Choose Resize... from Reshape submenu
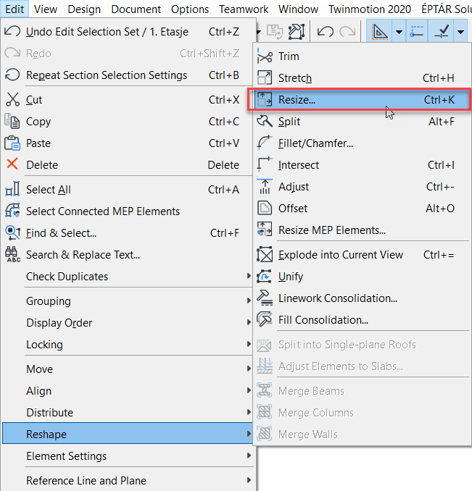This screenshot has height=491, width=472. (x=359, y=100)
